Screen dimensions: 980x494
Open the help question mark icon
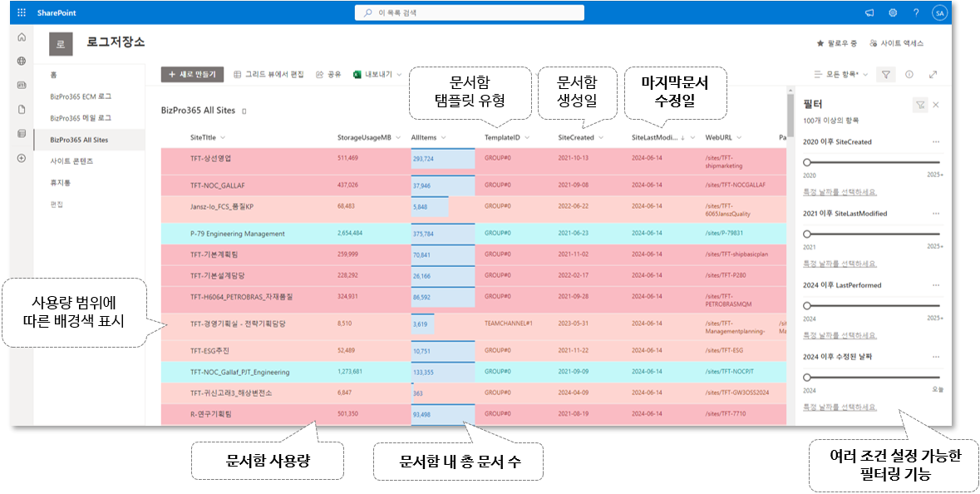pyautogui.click(x=916, y=12)
